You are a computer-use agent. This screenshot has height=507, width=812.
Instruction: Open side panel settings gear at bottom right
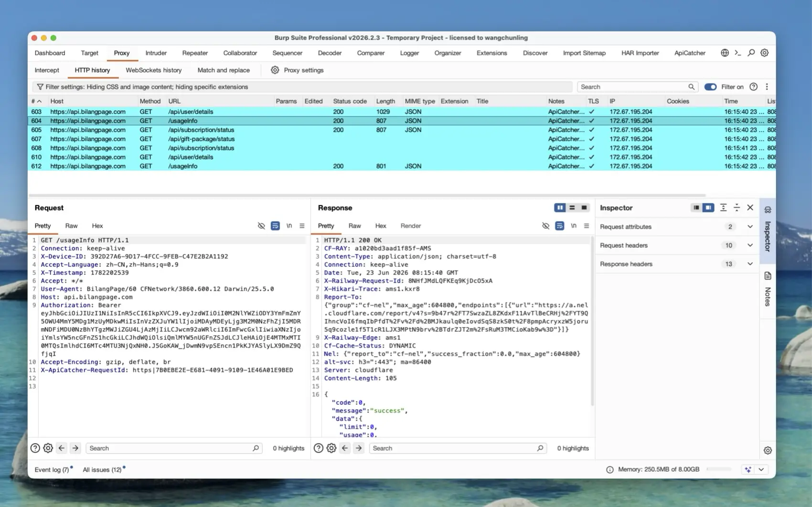coord(768,450)
